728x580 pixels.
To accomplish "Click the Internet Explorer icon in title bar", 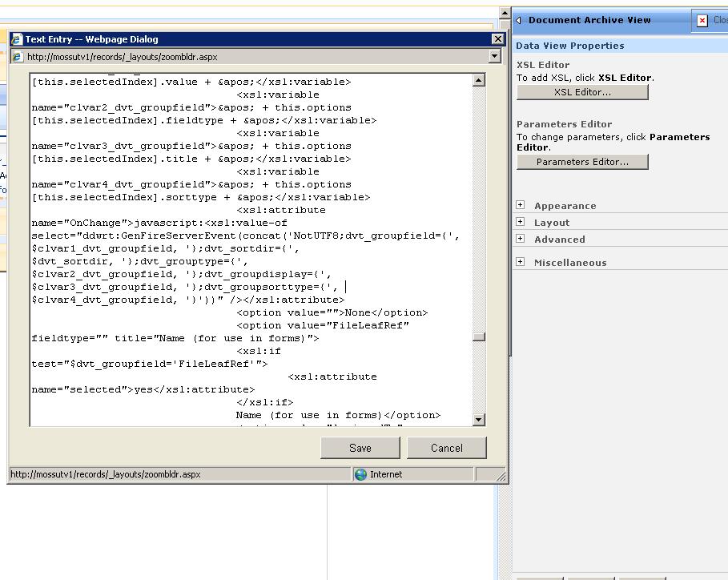I will click(x=17, y=39).
